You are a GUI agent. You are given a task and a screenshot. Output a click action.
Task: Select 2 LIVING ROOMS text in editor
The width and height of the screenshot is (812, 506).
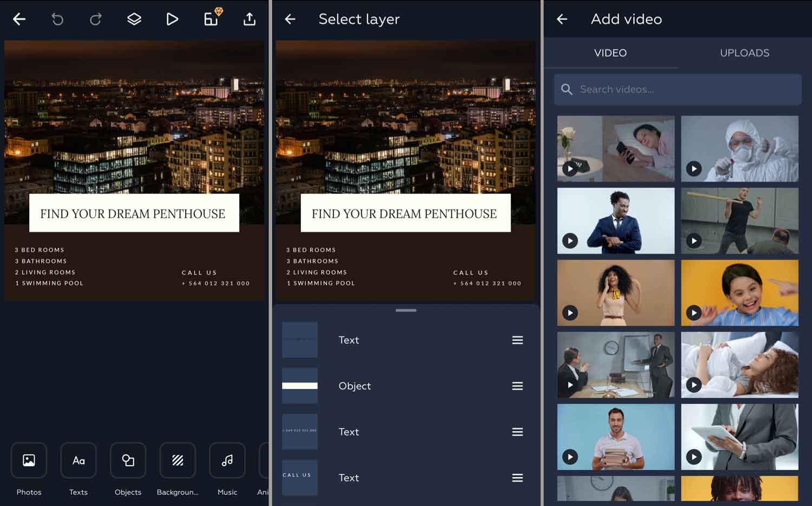45,273
